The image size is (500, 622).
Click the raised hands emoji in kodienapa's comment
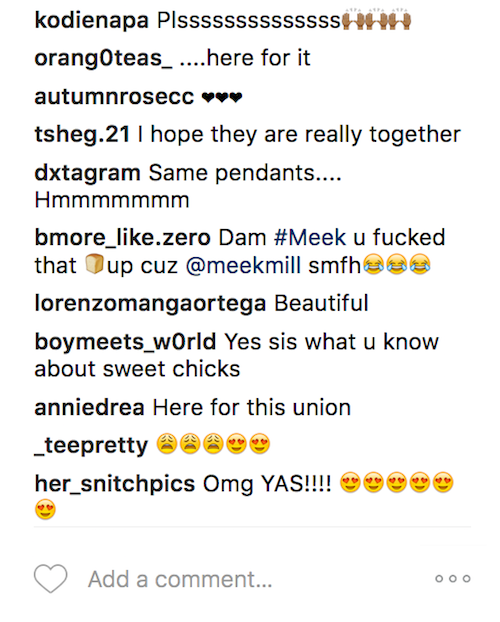tap(376, 21)
